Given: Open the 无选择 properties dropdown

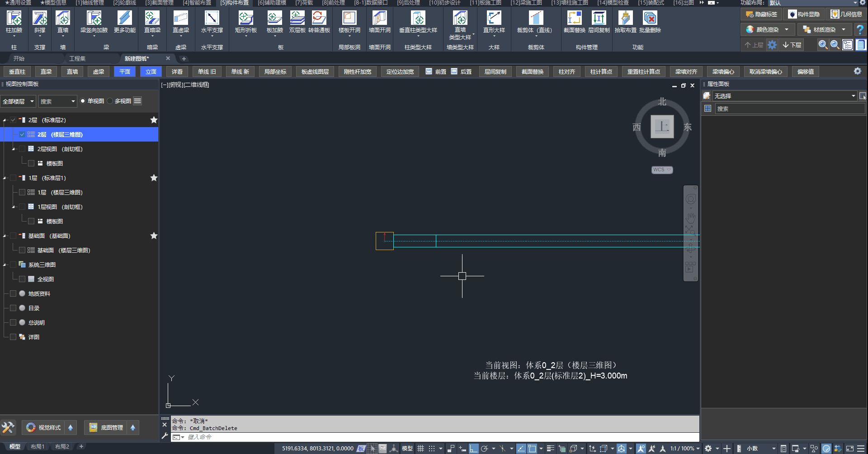Looking at the screenshot, I should point(785,96).
